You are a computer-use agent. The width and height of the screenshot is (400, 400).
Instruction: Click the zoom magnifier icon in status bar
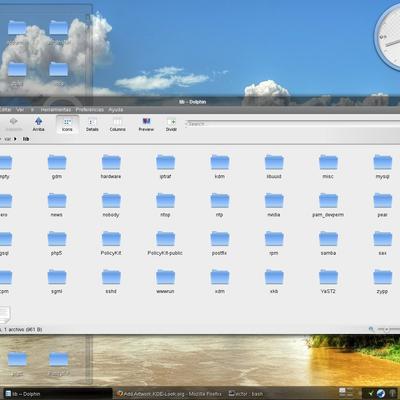click(x=371, y=329)
